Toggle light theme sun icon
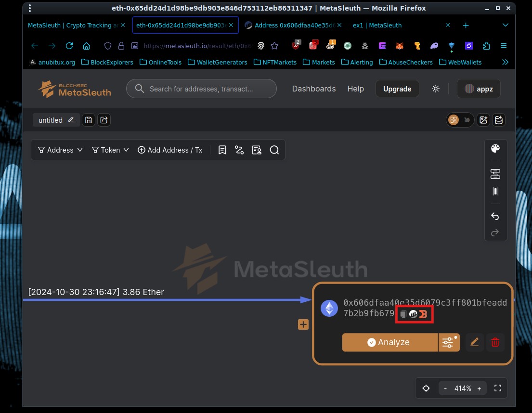The height and width of the screenshot is (413, 532). 436,89
